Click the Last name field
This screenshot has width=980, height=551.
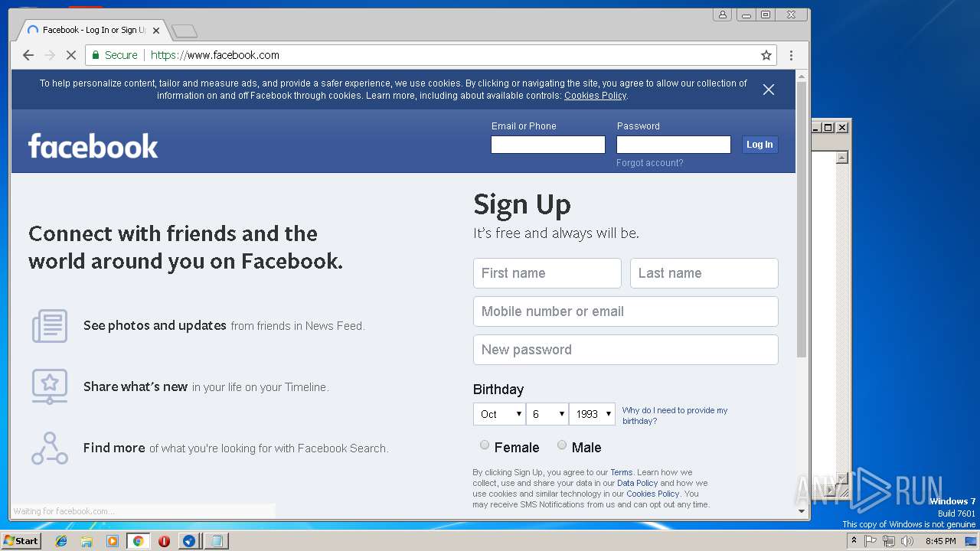(x=704, y=273)
